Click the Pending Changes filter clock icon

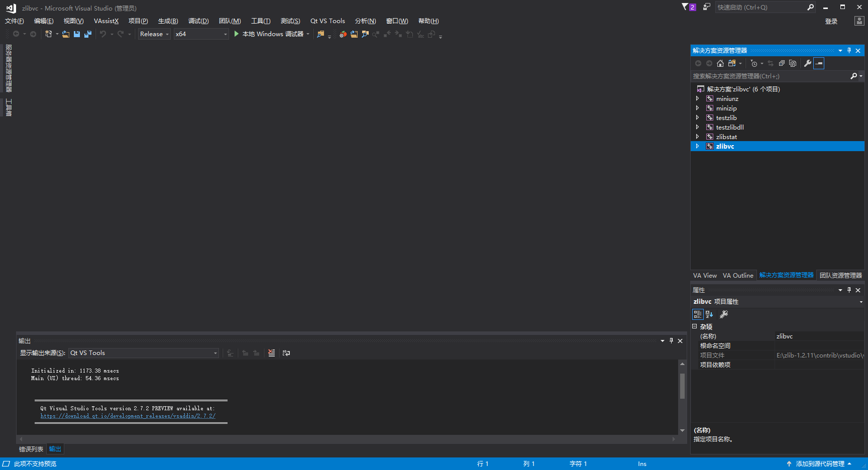(x=754, y=63)
